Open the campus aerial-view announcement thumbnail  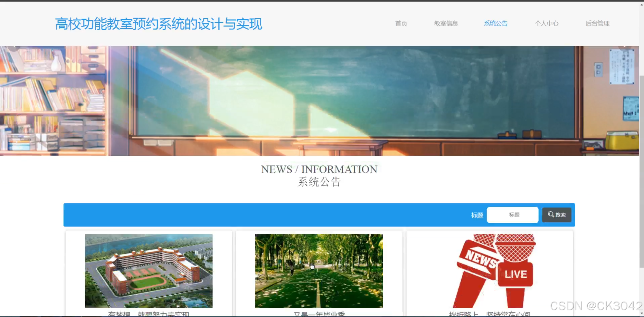pyautogui.click(x=148, y=271)
